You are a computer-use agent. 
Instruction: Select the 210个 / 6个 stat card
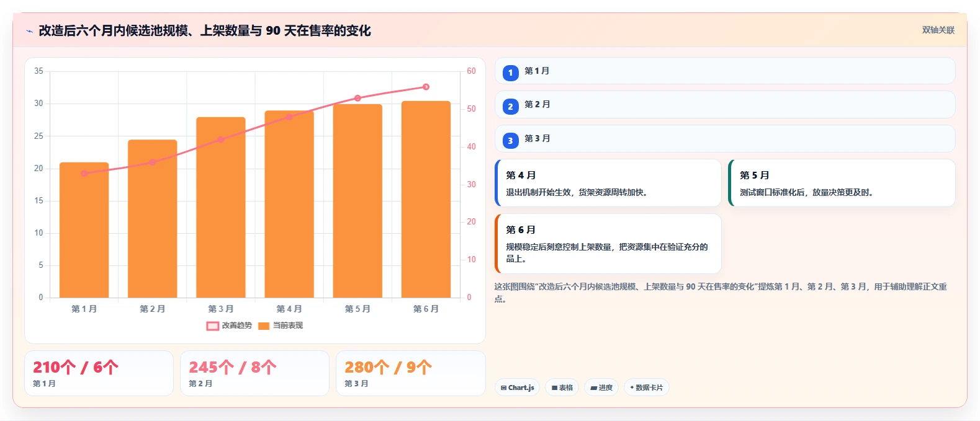click(x=99, y=373)
